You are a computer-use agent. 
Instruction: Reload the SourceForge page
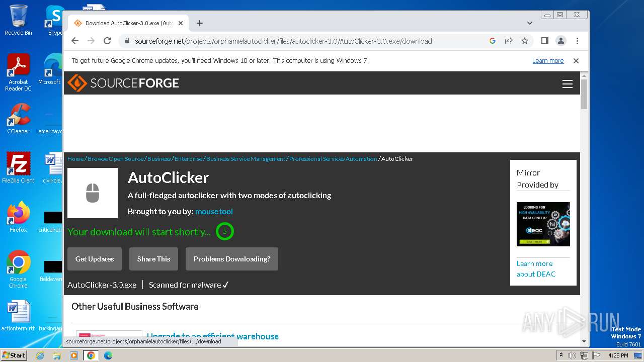[x=107, y=41]
